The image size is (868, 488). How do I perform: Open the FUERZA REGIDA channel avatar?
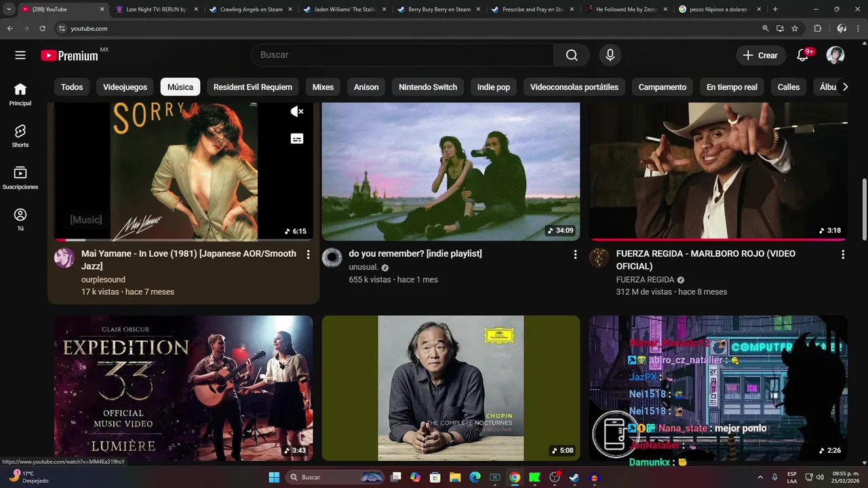click(x=599, y=258)
